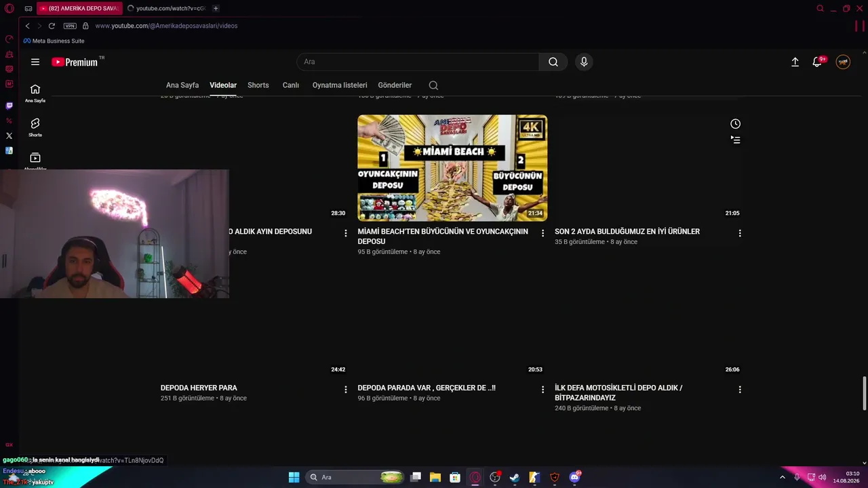Open File Explorer from taskbar
This screenshot has width=868, height=488.
(435, 477)
